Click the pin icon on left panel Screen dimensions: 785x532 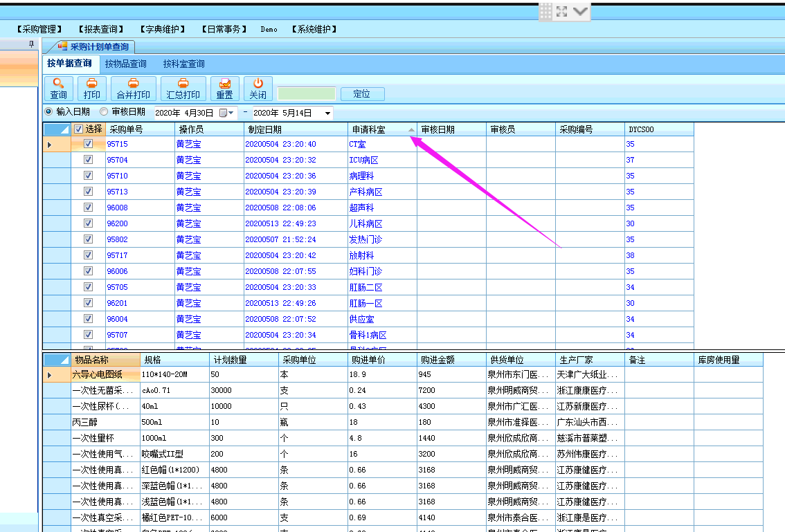pos(31,44)
